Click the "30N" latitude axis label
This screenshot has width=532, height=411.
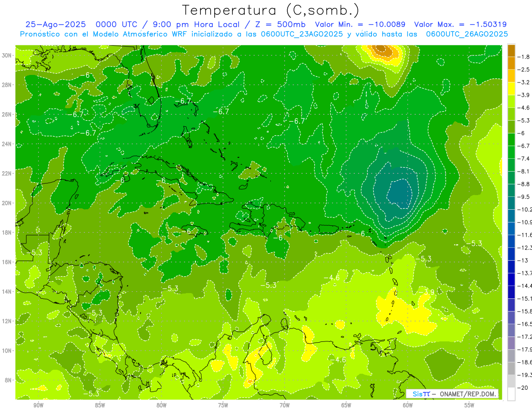[7, 55]
